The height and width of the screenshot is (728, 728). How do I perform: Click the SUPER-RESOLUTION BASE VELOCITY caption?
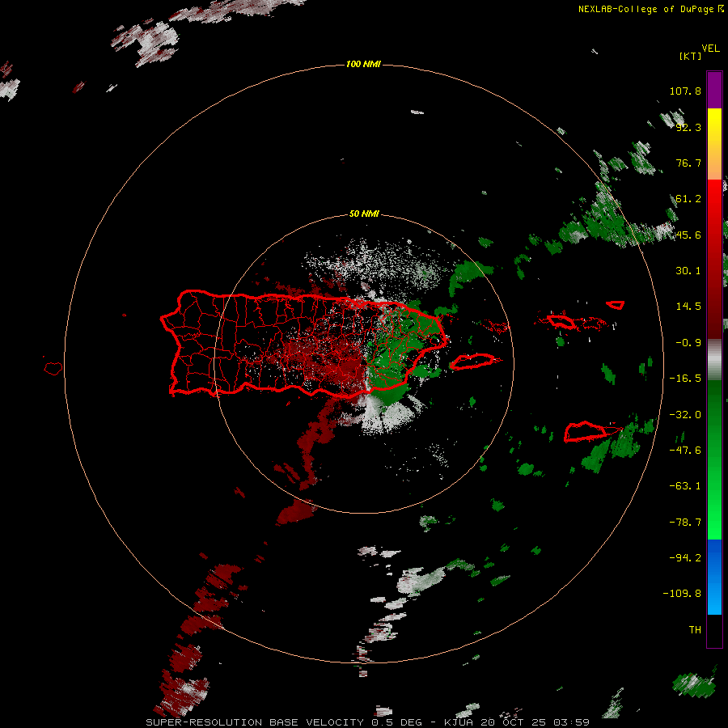tap(255, 722)
